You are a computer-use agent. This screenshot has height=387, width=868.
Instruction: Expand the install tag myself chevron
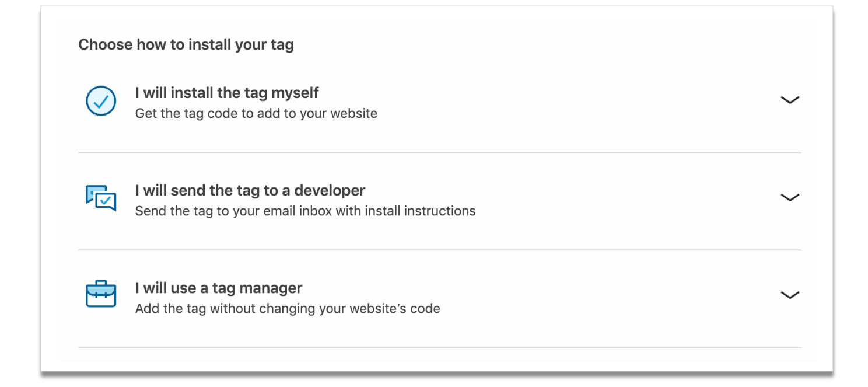789,100
